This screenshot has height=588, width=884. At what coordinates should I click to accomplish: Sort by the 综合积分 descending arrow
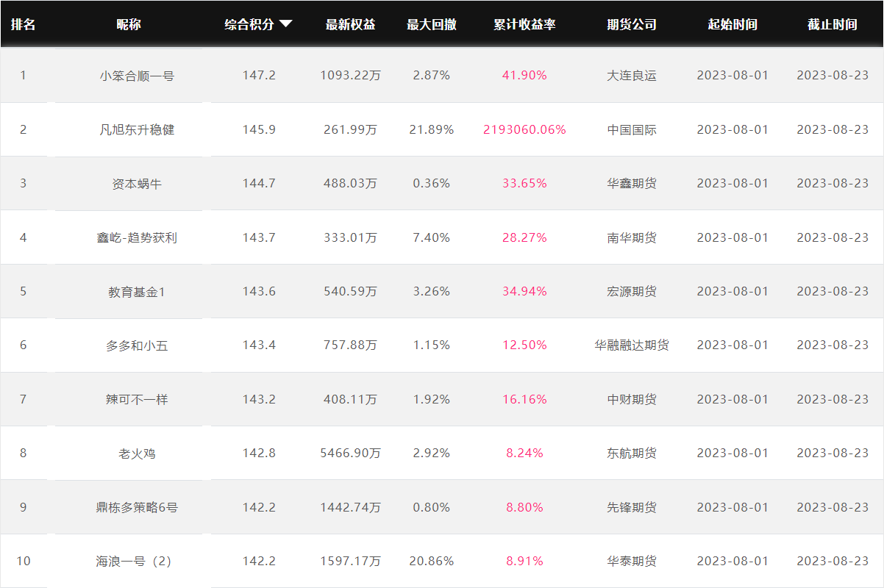[286, 24]
